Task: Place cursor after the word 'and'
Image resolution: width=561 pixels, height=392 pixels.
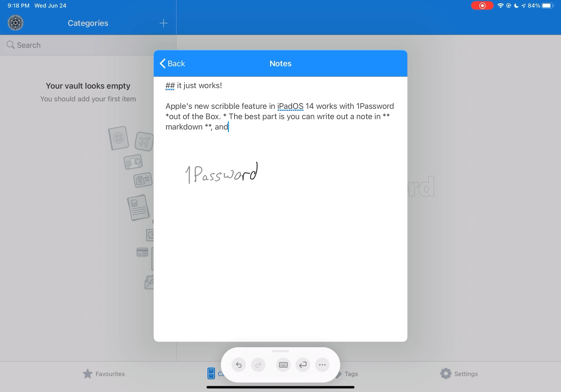Action: click(228, 127)
